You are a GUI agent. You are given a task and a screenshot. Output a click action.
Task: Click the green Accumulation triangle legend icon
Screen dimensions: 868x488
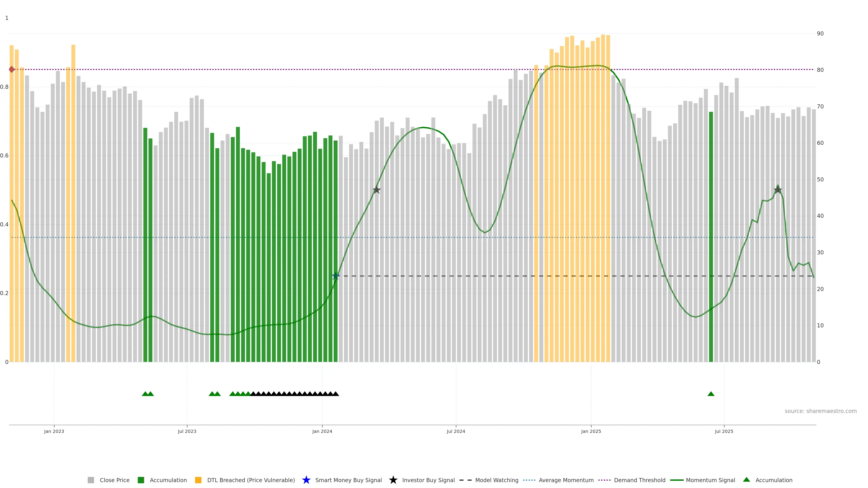[746, 480]
